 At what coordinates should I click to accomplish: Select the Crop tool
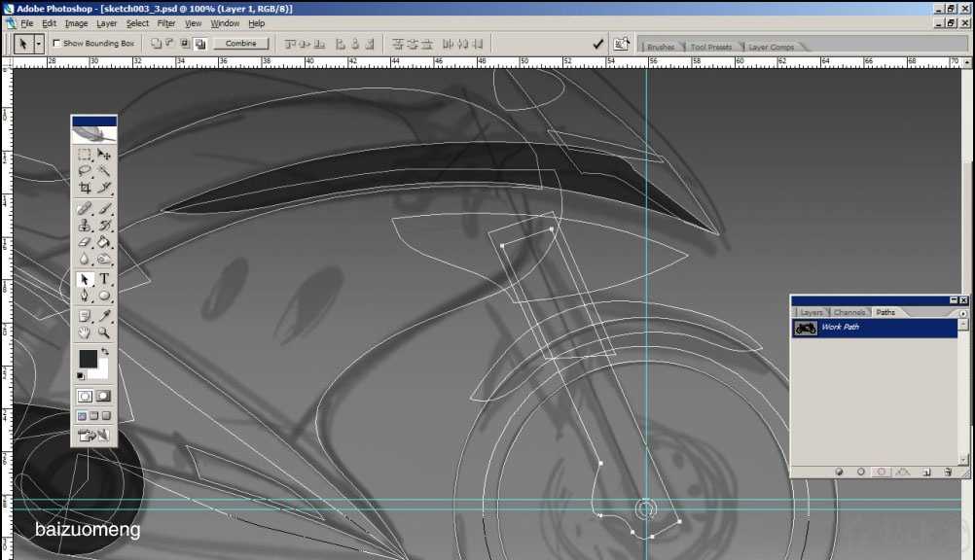click(85, 188)
